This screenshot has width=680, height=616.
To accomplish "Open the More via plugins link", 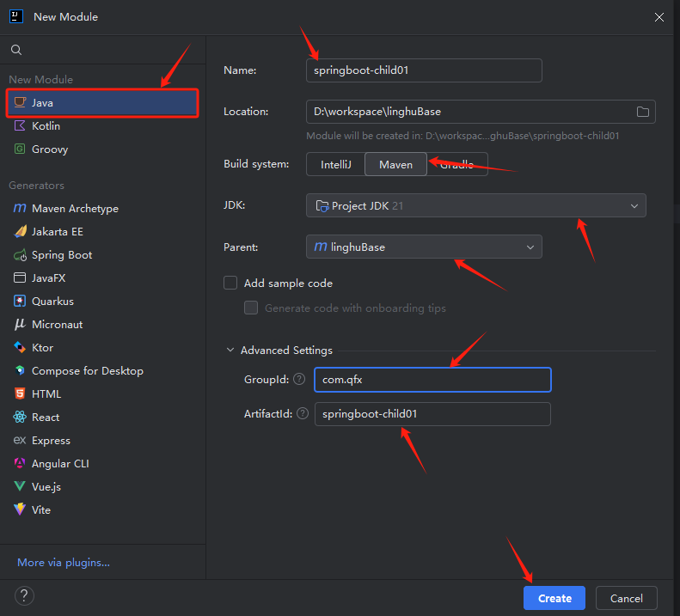I will point(64,563).
